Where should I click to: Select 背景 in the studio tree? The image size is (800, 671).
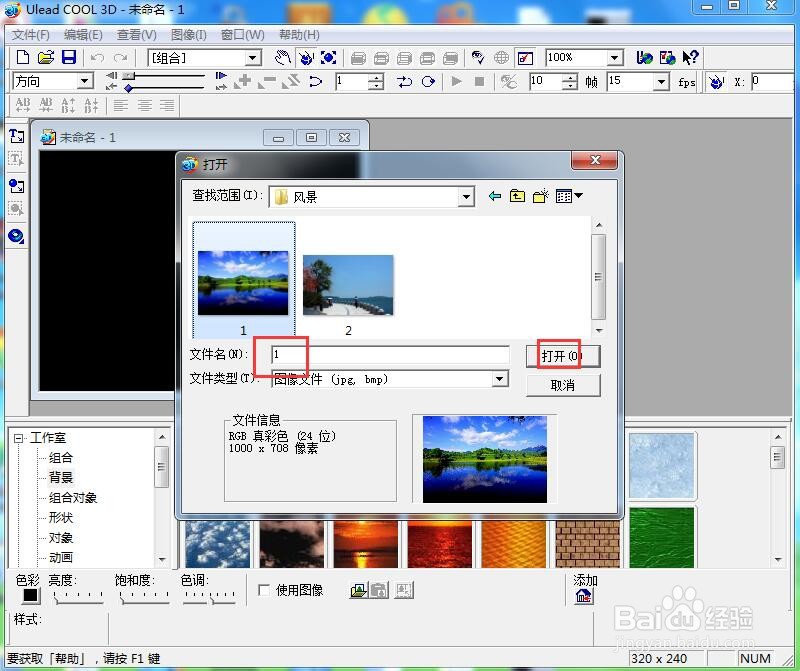click(x=61, y=478)
